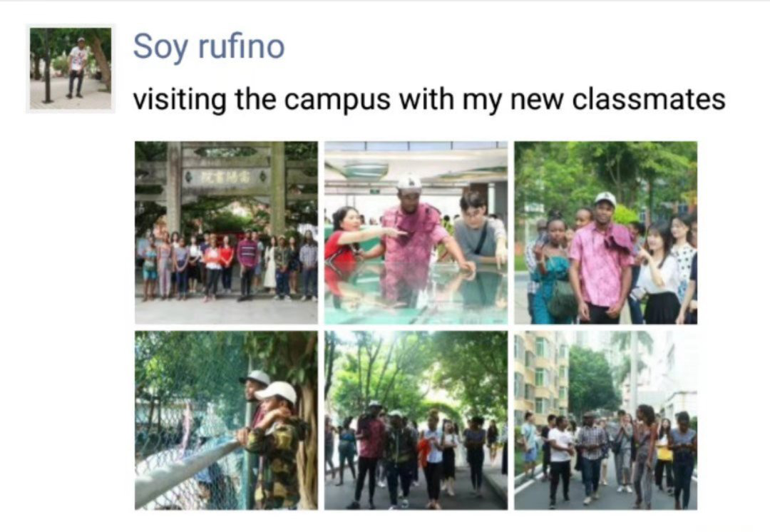Select the caption about visiting the campus
Image resolution: width=770 pixels, height=532 pixels.
coord(429,98)
